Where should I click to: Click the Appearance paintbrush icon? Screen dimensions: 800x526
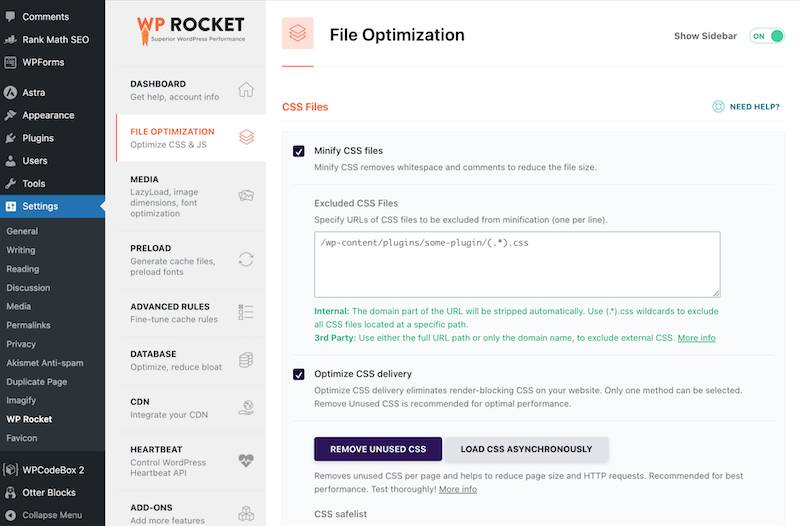click(x=10, y=115)
